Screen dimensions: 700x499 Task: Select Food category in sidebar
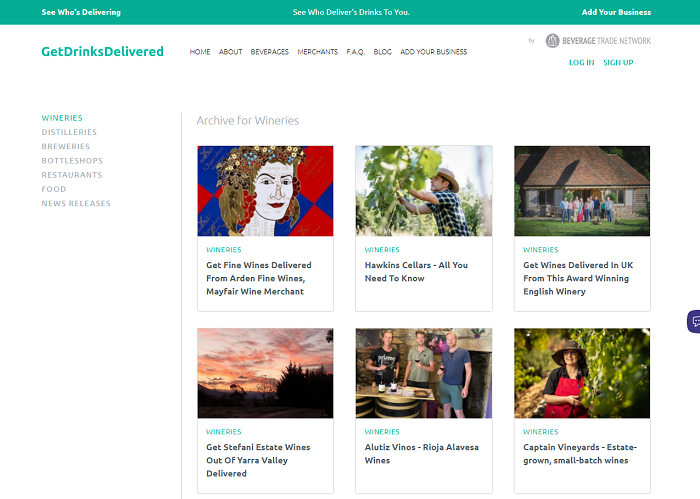[x=54, y=189]
